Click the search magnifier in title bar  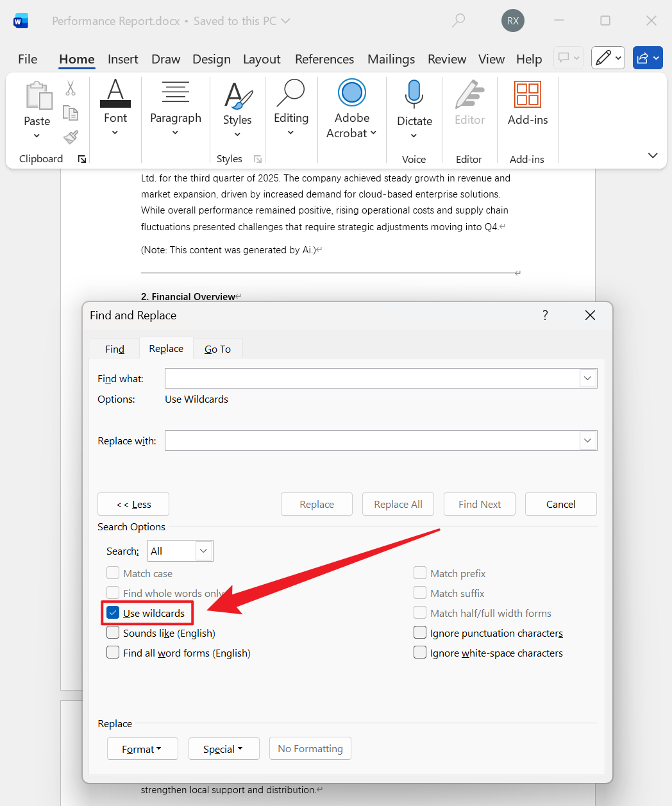(458, 21)
